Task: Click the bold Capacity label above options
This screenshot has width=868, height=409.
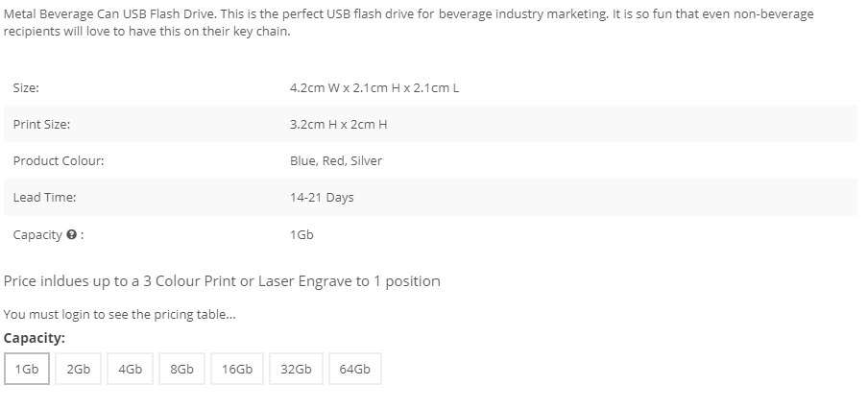Action: point(35,338)
